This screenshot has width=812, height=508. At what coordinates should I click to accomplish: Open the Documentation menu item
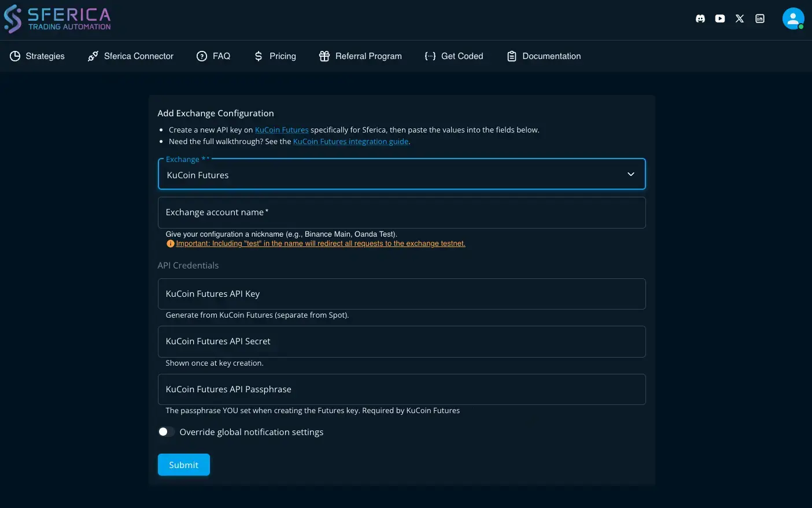[x=544, y=56]
